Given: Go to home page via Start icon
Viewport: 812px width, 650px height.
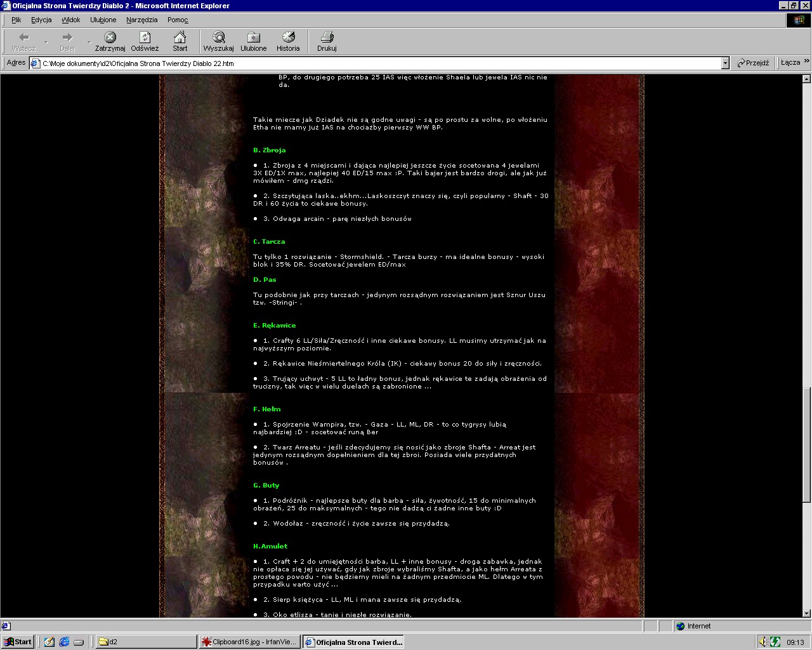Looking at the screenshot, I should 180,37.
